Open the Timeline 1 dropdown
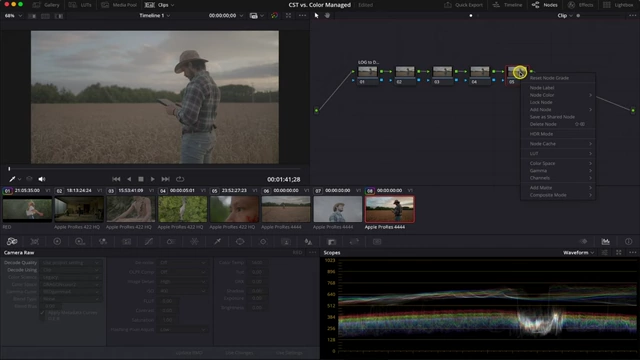Screen dimensions: 640x360 (x=155, y=16)
